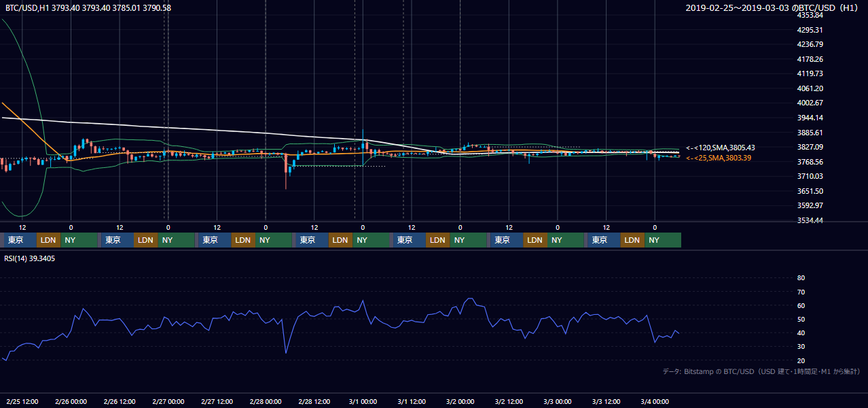868x408 pixels.
Task: Click the 4295.31 price axis label
Action: [810, 30]
